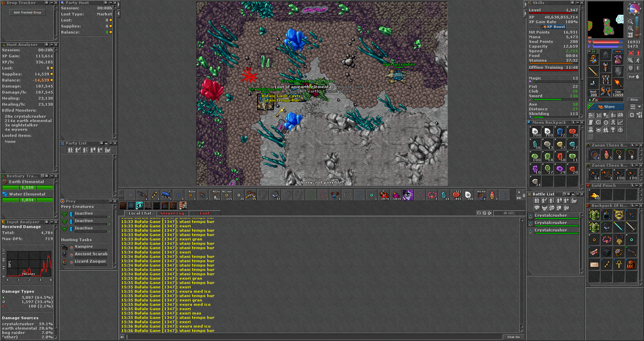Open Skills panel menu icon
644x341 pixels.
[573, 3]
